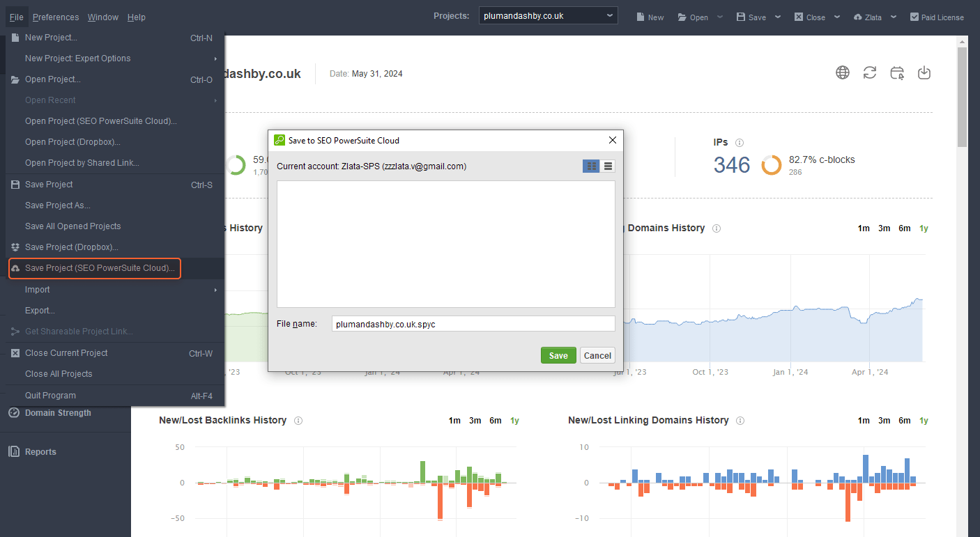The image size is (980, 537).
Task: Click the Open toolbar button
Action: coord(693,17)
